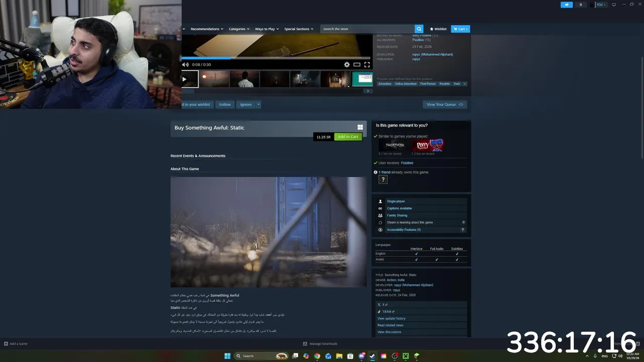Select the teal computer screen screenshot thumbnail
This screenshot has width=644, height=362.
[362, 79]
